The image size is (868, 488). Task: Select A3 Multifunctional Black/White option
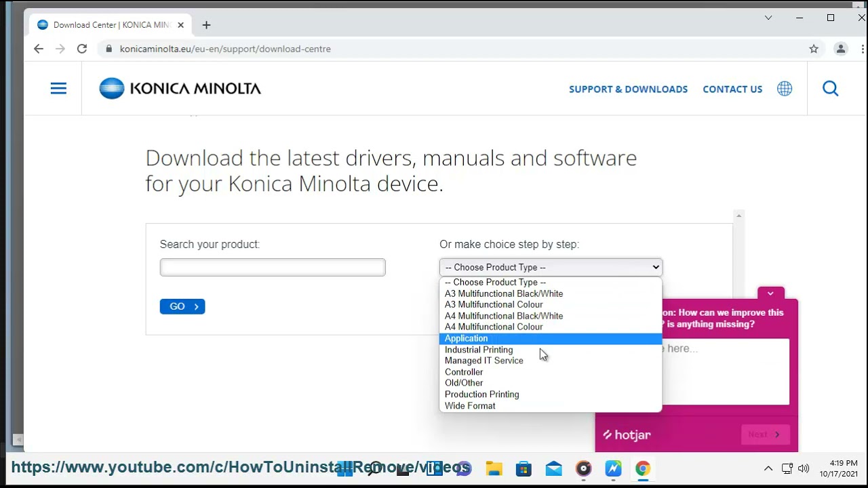click(x=551, y=293)
